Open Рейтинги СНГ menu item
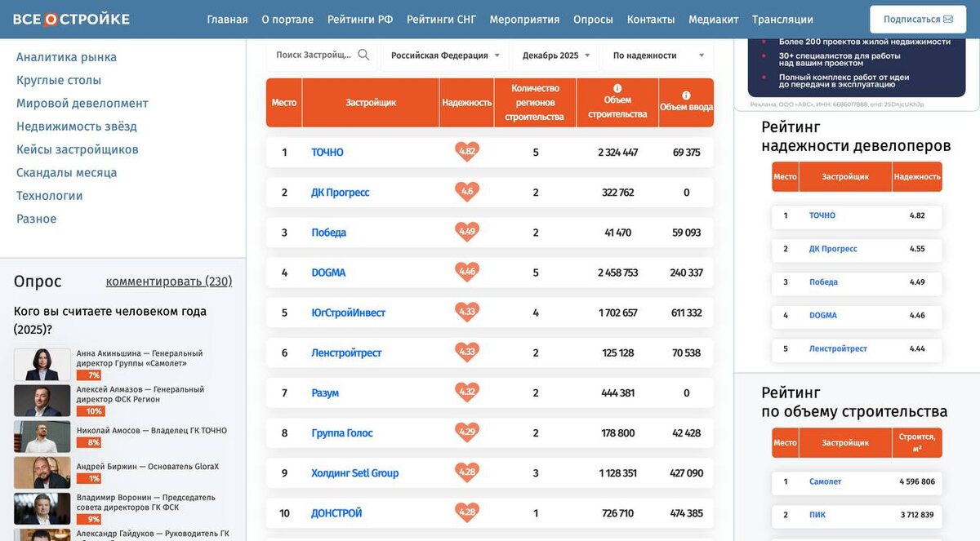The width and height of the screenshot is (980, 541). (441, 20)
